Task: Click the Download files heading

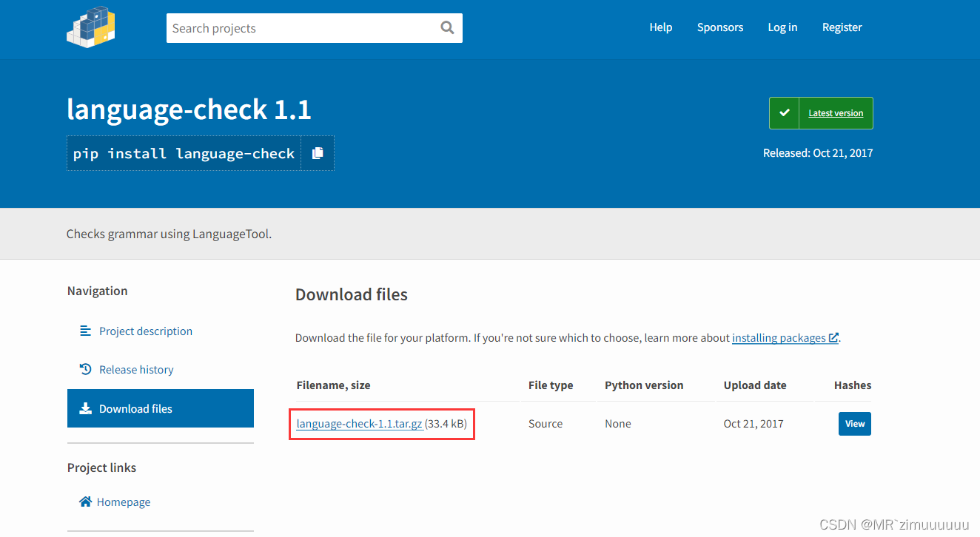Action: point(352,294)
